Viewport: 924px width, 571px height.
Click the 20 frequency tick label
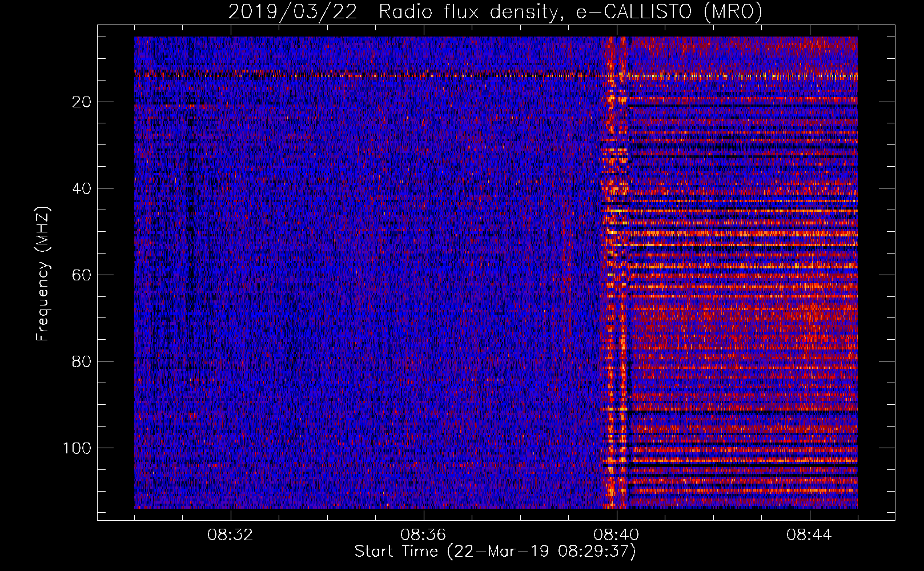click(x=82, y=102)
